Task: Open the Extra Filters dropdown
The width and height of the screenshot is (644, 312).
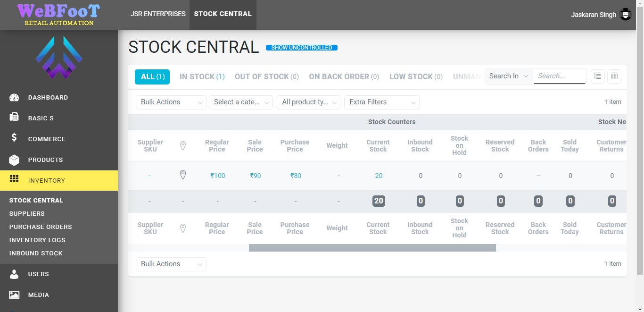Action: 381,102
